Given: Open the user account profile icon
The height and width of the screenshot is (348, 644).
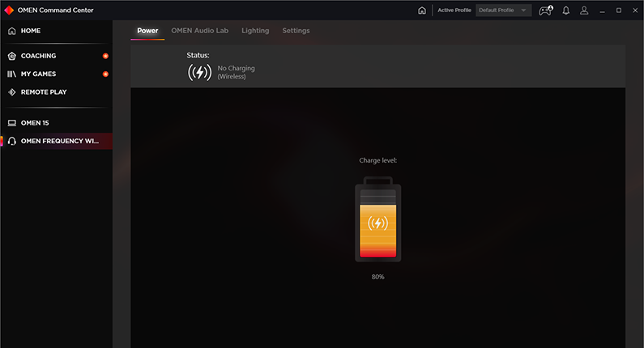Looking at the screenshot, I should [584, 11].
